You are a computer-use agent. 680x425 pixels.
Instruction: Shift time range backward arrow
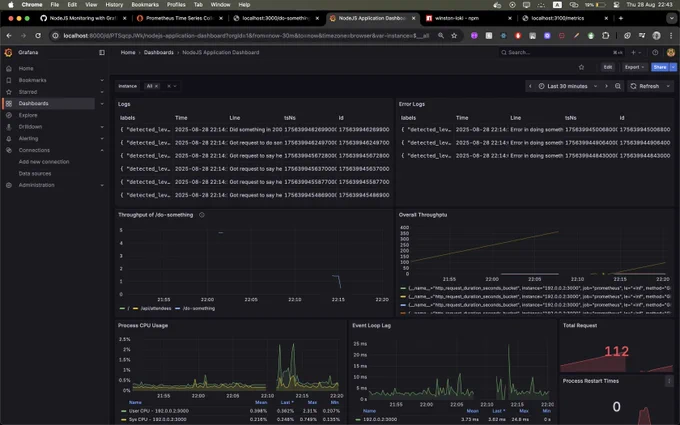530,86
